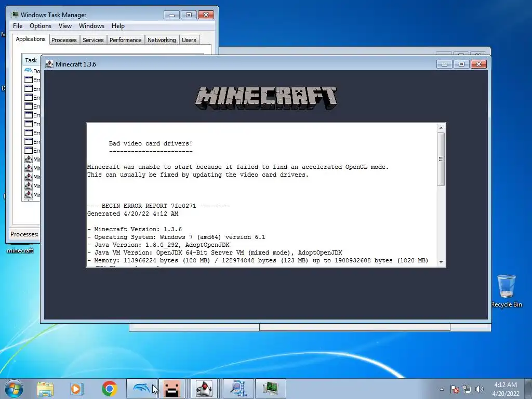Close the Windows Task Manager window
This screenshot has height=399, width=532.
coord(206,15)
